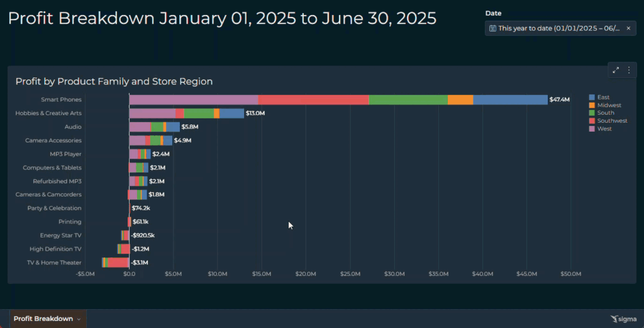
Task: Click the calendar icon in Date filter
Action: pos(493,28)
